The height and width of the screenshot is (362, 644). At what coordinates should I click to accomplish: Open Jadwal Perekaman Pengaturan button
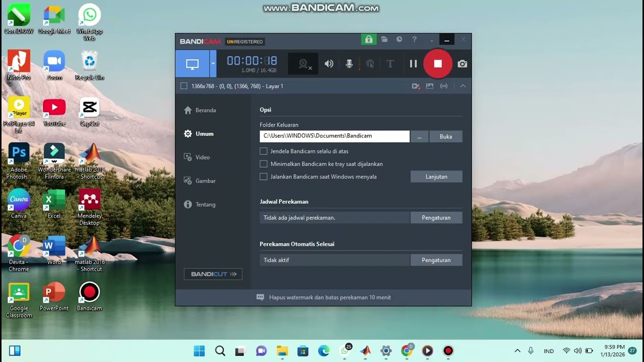tap(436, 218)
